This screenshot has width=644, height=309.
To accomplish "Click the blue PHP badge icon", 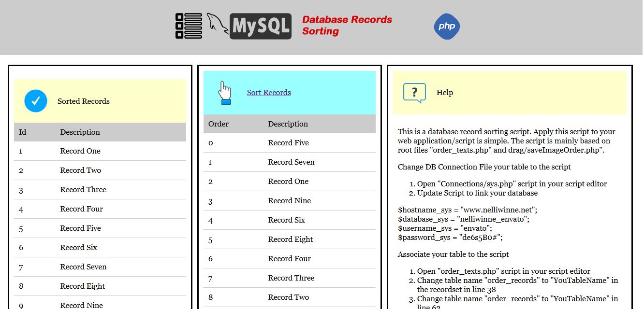I will point(447,27).
